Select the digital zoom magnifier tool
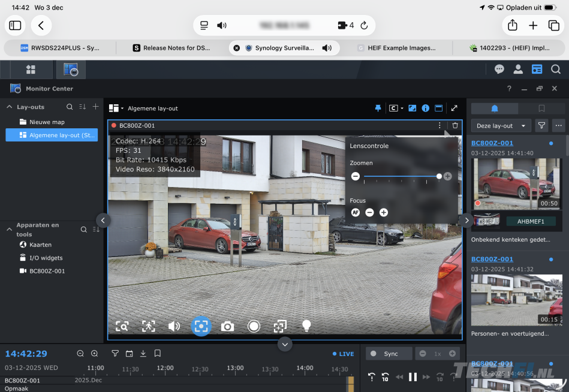Screen dimensions: 569x392 pyautogui.click(x=122, y=325)
